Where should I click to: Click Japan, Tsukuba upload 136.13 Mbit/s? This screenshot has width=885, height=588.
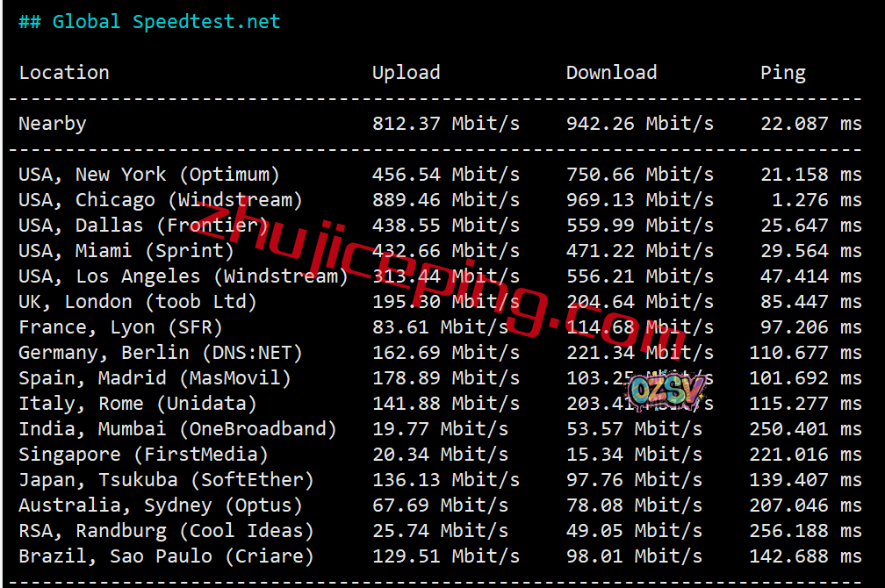[446, 480]
